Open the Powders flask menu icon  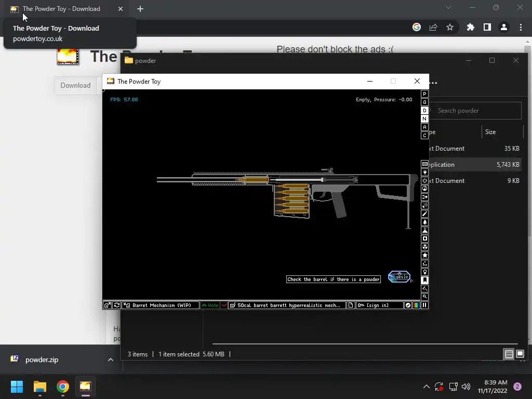(x=424, y=230)
